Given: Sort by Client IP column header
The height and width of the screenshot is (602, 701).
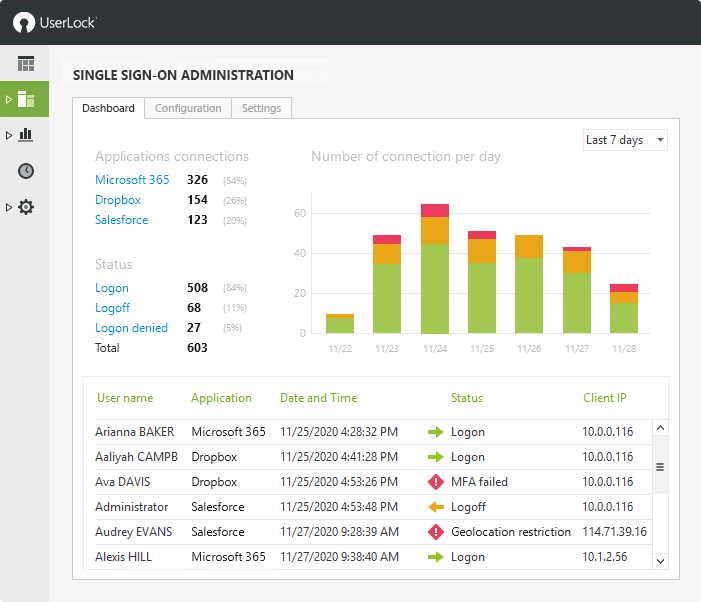Looking at the screenshot, I should [x=605, y=398].
